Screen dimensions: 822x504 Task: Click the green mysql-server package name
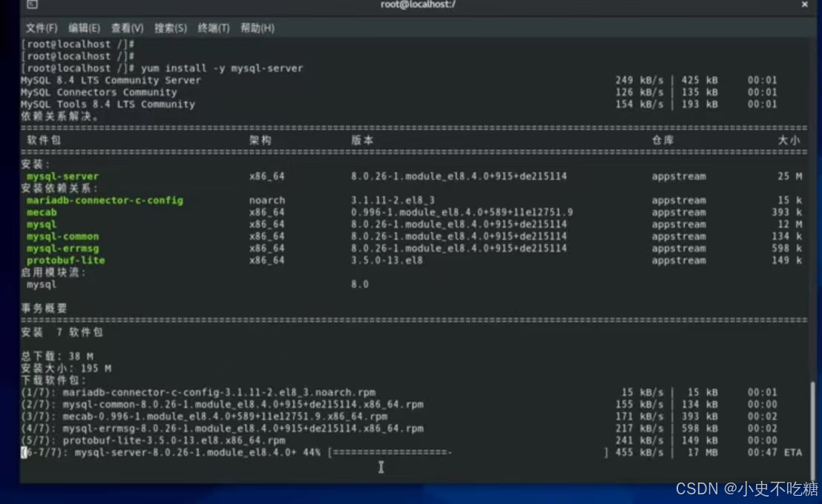coord(62,176)
